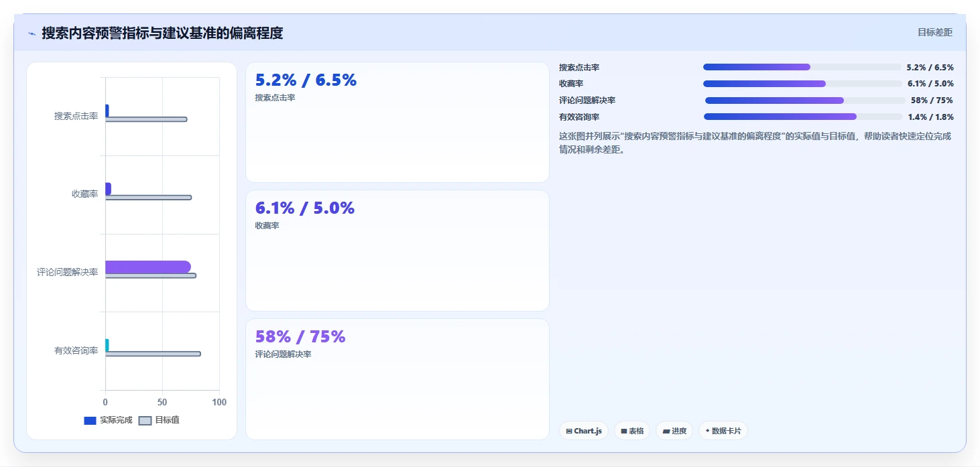Open the 58% / 75% 评论问题解决率 card
Viewport: 980px width, 467px height.
397,379
